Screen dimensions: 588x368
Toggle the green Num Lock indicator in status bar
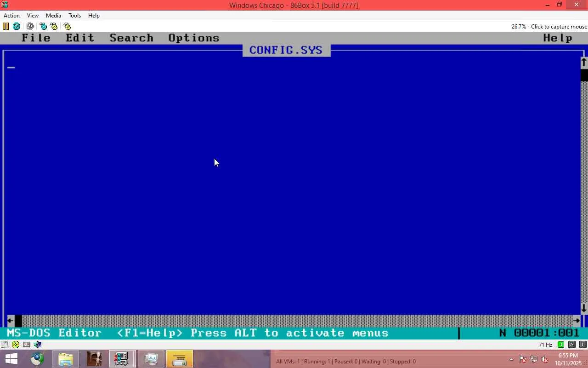[x=561, y=345]
